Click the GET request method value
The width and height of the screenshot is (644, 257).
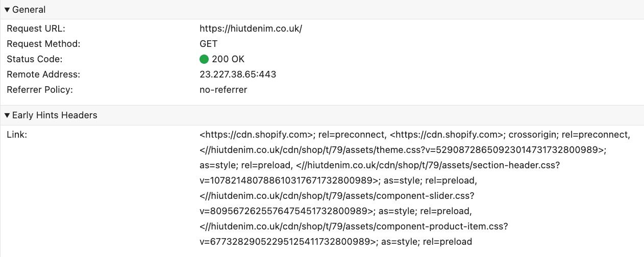pyautogui.click(x=208, y=44)
